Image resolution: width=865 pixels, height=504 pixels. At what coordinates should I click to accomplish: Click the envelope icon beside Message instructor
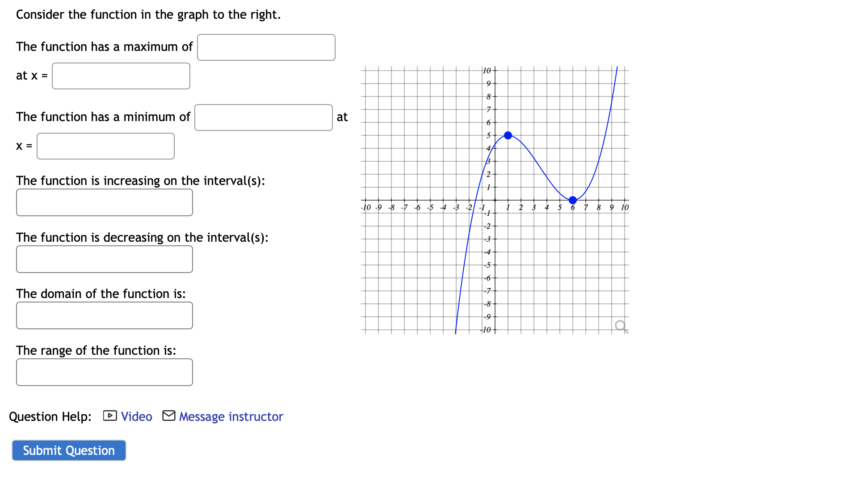click(168, 416)
